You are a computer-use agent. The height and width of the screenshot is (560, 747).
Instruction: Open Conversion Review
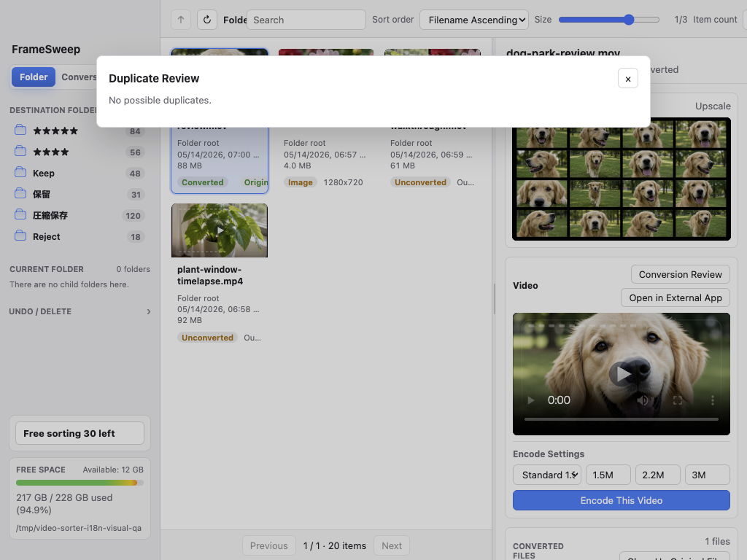(x=681, y=274)
